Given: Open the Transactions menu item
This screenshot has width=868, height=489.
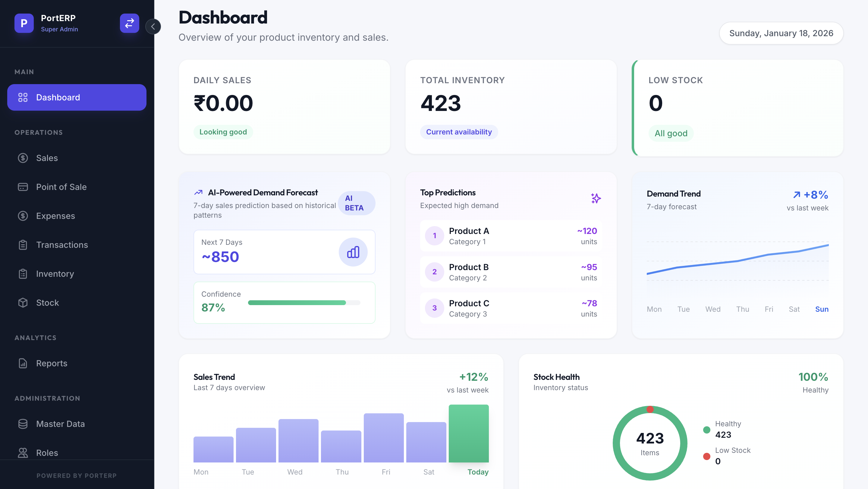Looking at the screenshot, I should (x=77, y=245).
